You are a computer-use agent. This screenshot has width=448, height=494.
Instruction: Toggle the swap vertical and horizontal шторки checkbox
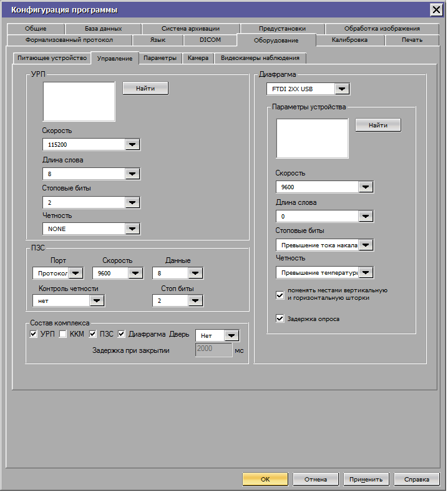point(280,294)
